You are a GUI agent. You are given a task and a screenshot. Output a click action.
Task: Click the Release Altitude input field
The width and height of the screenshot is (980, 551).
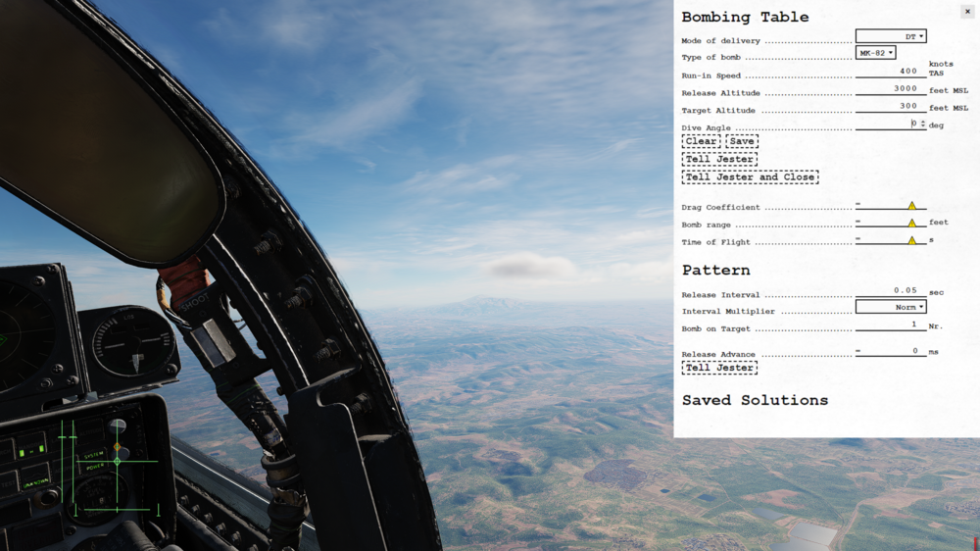click(x=891, y=89)
